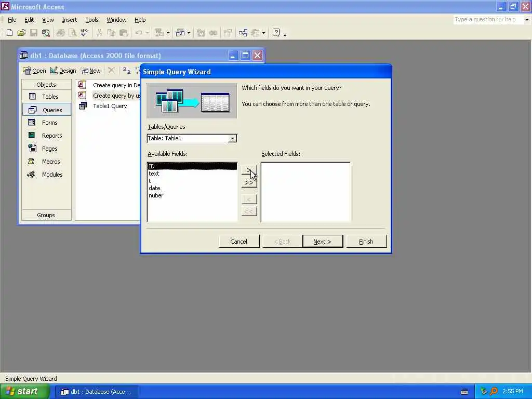Open the File menu
Viewport: 532px width, 399px height.
click(12, 20)
